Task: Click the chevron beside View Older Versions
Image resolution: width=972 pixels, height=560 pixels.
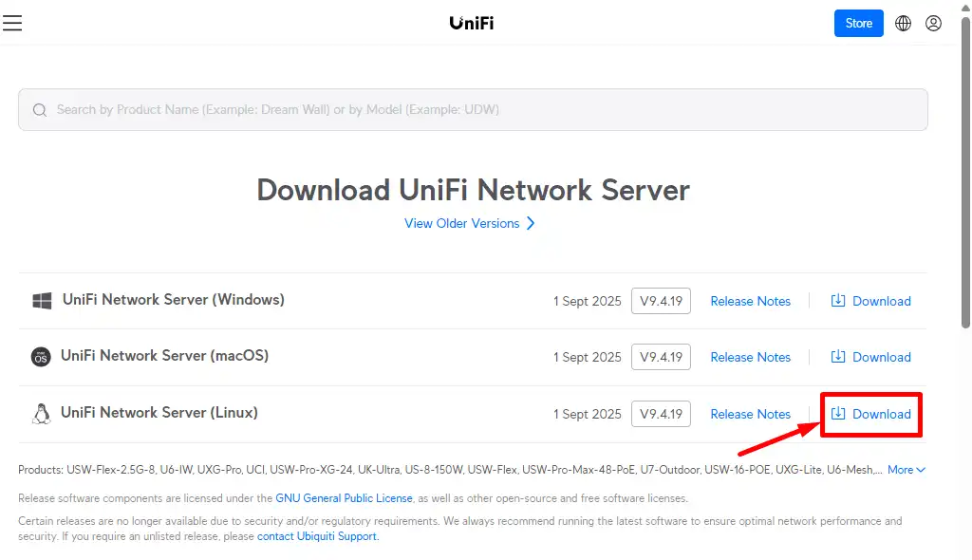Action: (531, 223)
